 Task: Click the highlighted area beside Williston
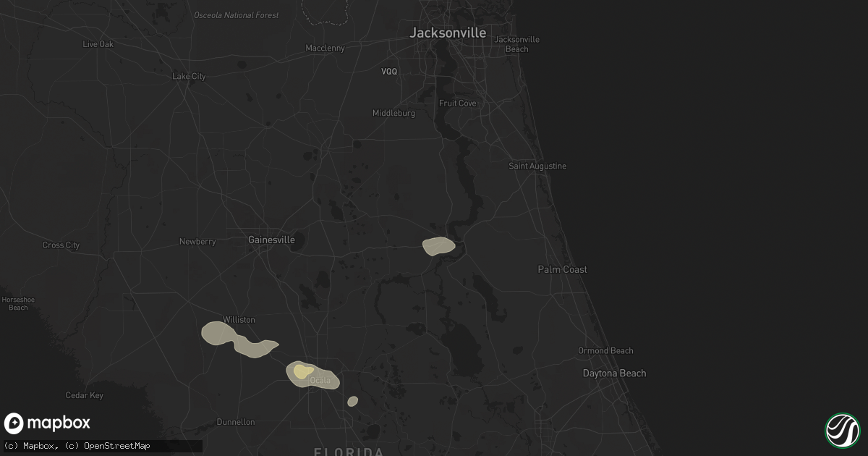click(239, 341)
